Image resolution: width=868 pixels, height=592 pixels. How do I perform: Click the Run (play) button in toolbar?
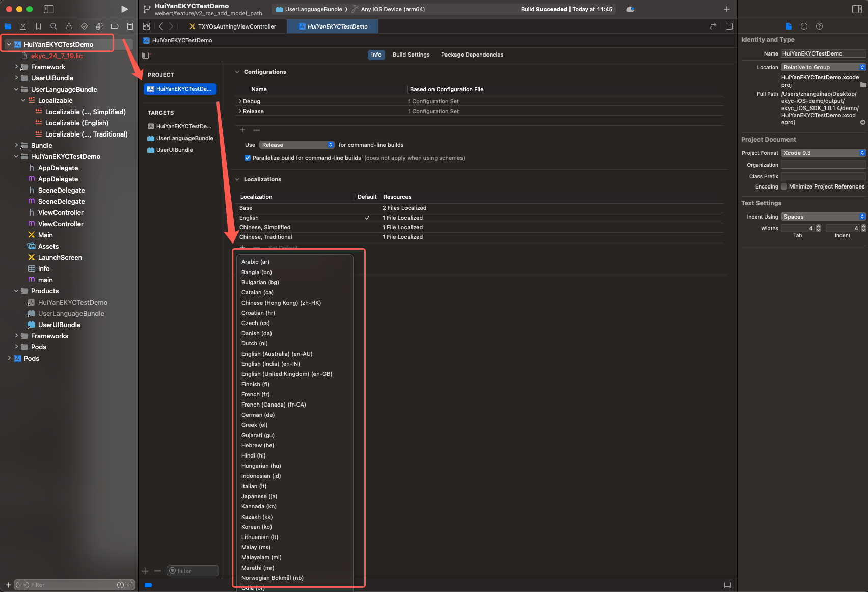[124, 9]
